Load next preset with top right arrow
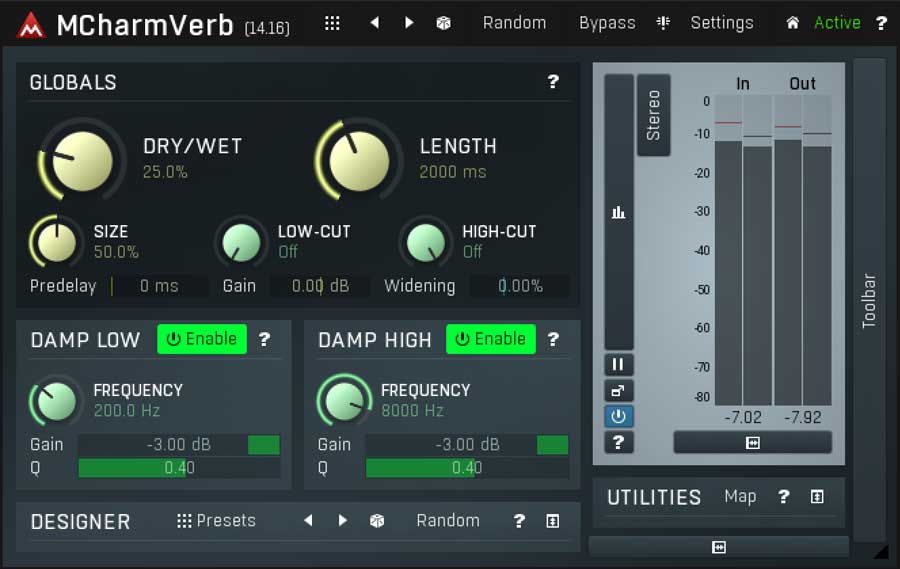Image resolution: width=900 pixels, height=569 pixels. pos(409,23)
